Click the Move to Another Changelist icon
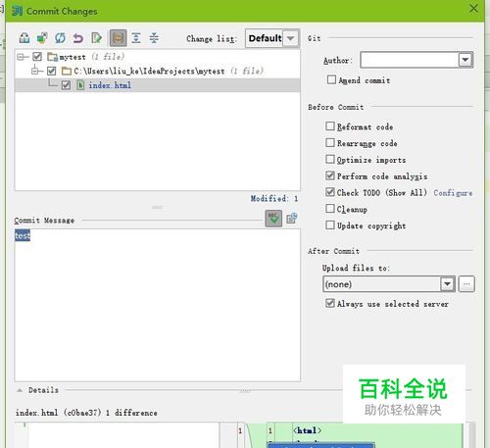This screenshot has width=490, height=448. (x=42, y=38)
